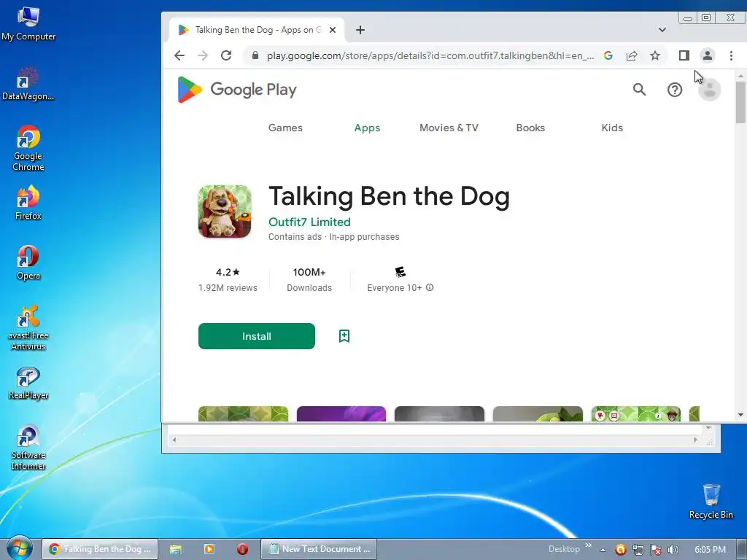
Task: Open the Books section
Action: click(x=530, y=128)
